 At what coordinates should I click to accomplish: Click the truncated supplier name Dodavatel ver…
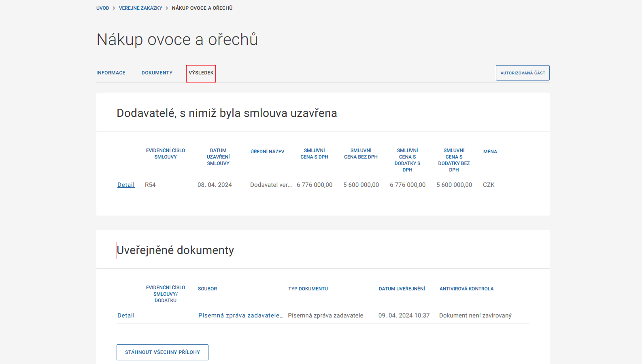click(270, 185)
